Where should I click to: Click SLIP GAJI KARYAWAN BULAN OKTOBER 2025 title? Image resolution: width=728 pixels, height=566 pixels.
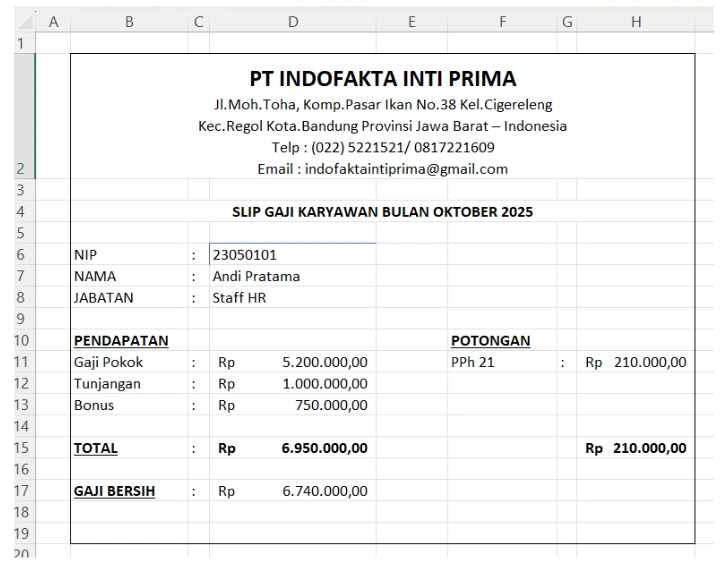tap(383, 212)
